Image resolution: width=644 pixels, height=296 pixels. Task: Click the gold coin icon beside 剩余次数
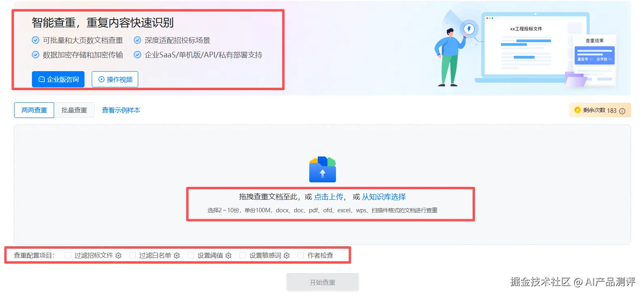[x=577, y=110]
